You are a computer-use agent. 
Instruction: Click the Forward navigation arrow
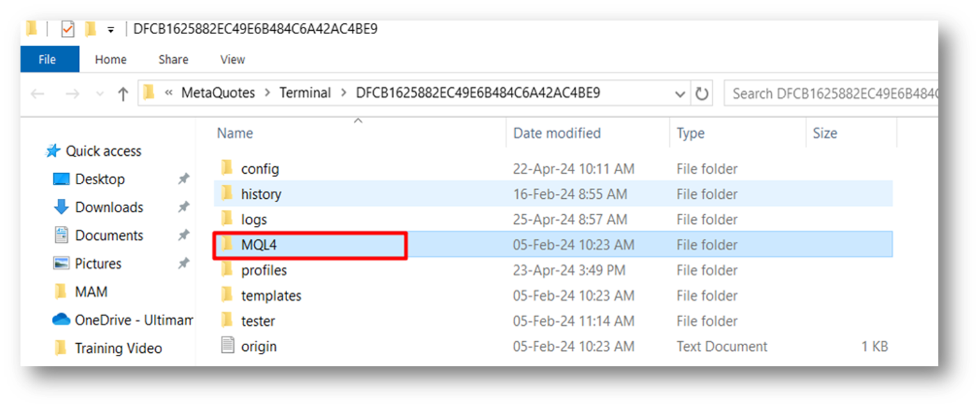click(72, 94)
